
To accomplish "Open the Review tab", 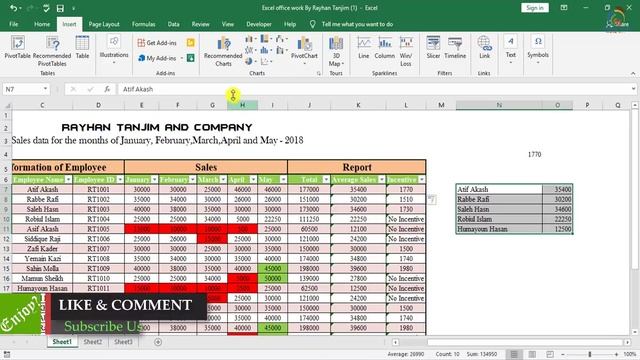I will [200, 24].
